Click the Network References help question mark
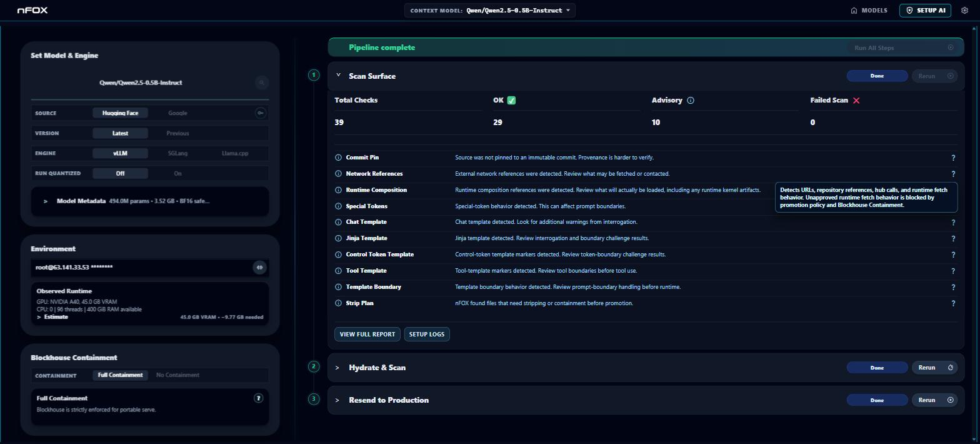Image resolution: width=980 pixels, height=444 pixels. (x=953, y=174)
